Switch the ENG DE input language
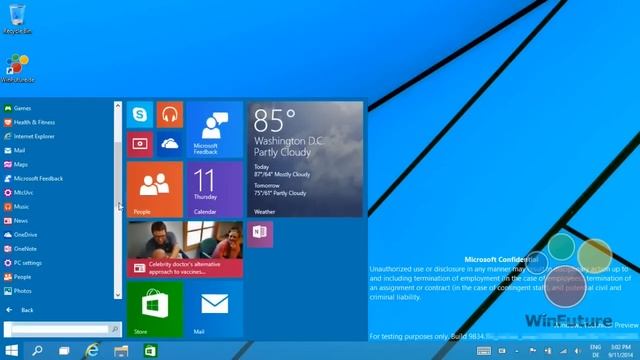The height and width of the screenshot is (360, 640). tap(596, 351)
